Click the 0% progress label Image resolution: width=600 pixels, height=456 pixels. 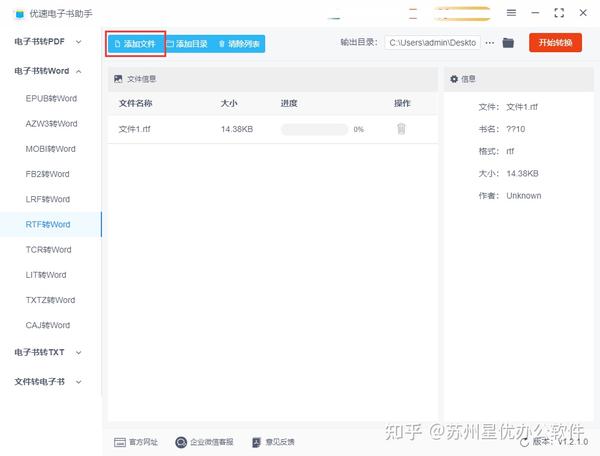(x=359, y=129)
